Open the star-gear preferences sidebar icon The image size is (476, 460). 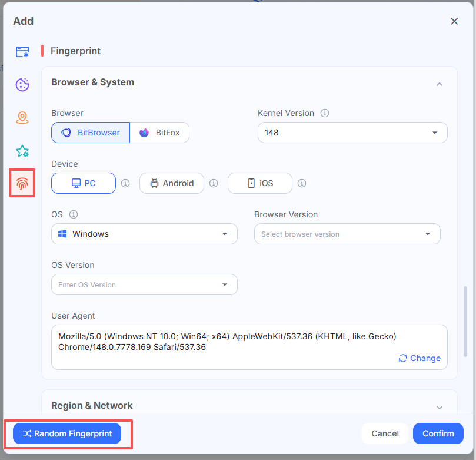[22, 151]
